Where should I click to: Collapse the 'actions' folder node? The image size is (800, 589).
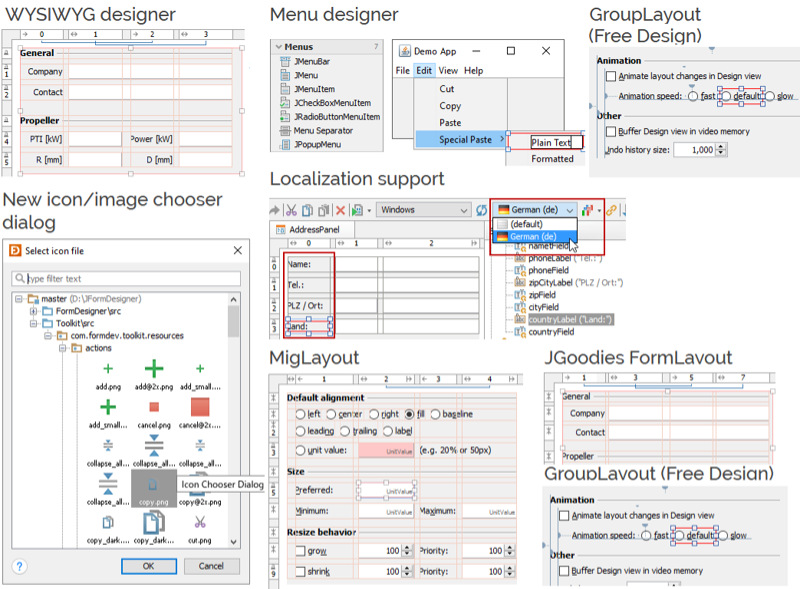click(x=62, y=348)
